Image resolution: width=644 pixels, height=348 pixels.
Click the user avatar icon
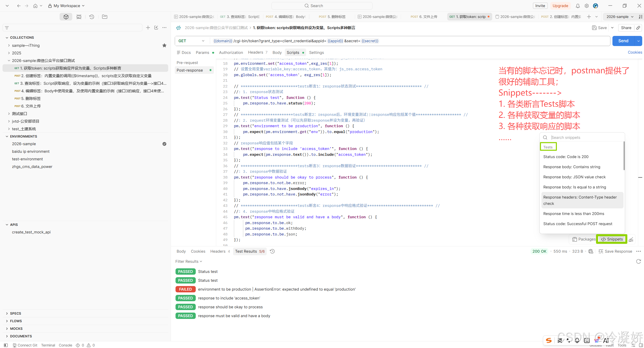(x=596, y=6)
